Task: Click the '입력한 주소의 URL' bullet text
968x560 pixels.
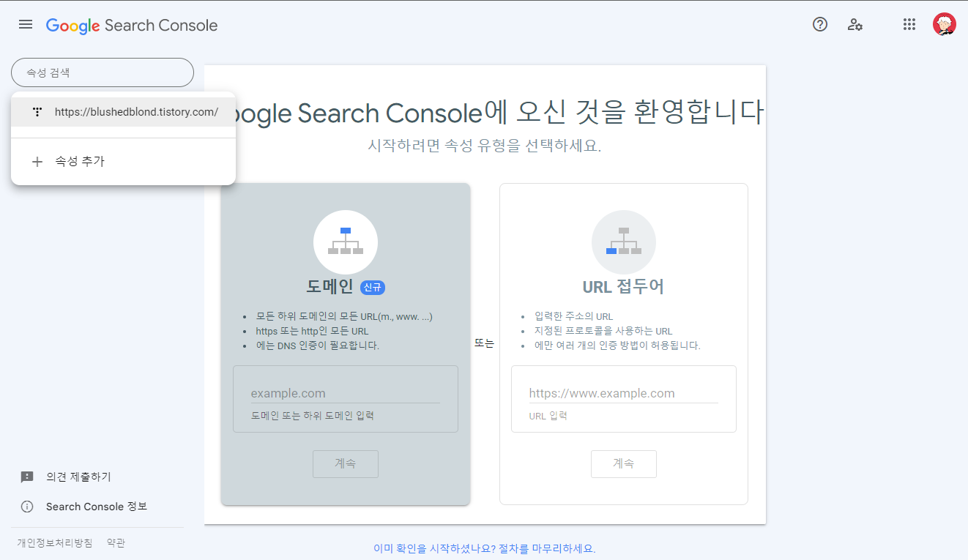Action: 574,316
